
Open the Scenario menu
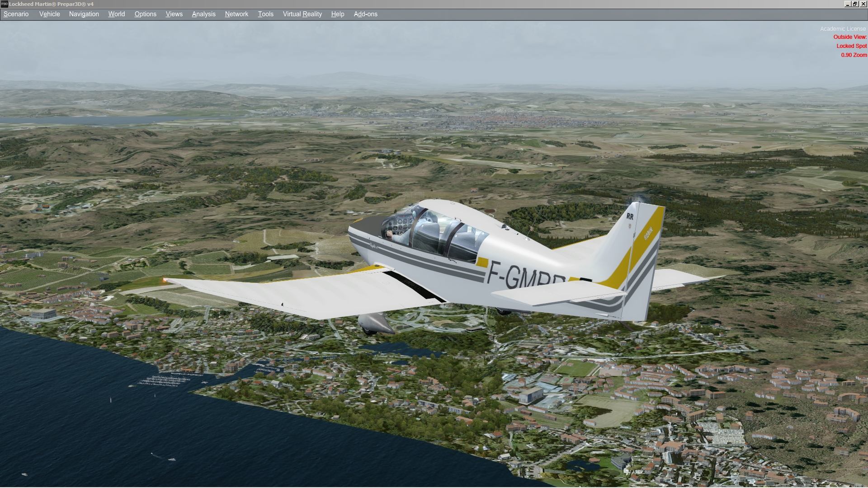click(x=16, y=14)
